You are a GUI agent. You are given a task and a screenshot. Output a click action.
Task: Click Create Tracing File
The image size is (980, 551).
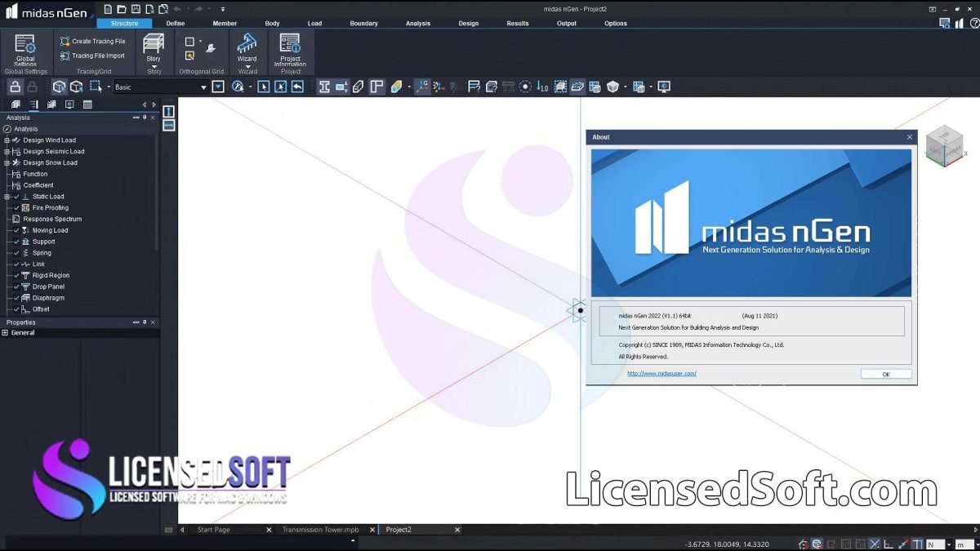[x=92, y=41]
